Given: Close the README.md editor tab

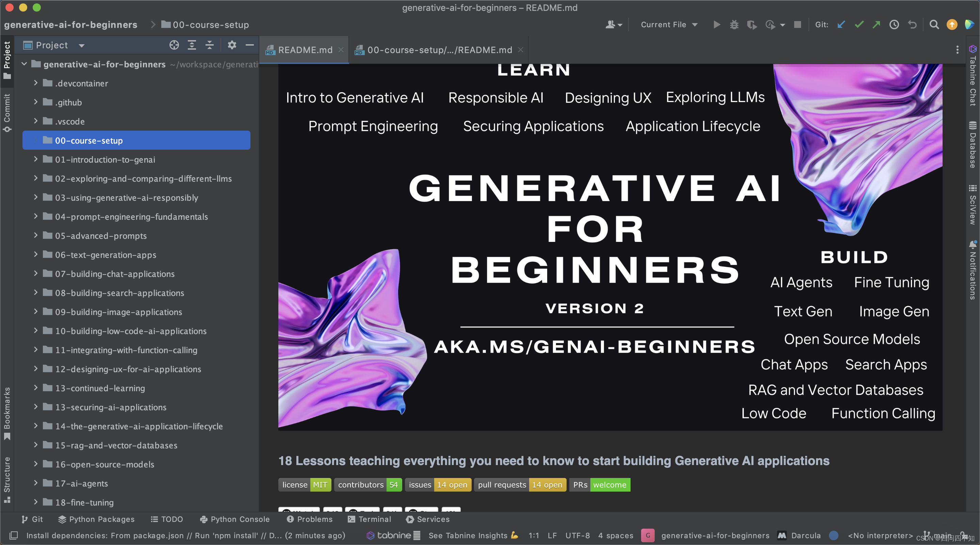Looking at the screenshot, I should tap(341, 50).
